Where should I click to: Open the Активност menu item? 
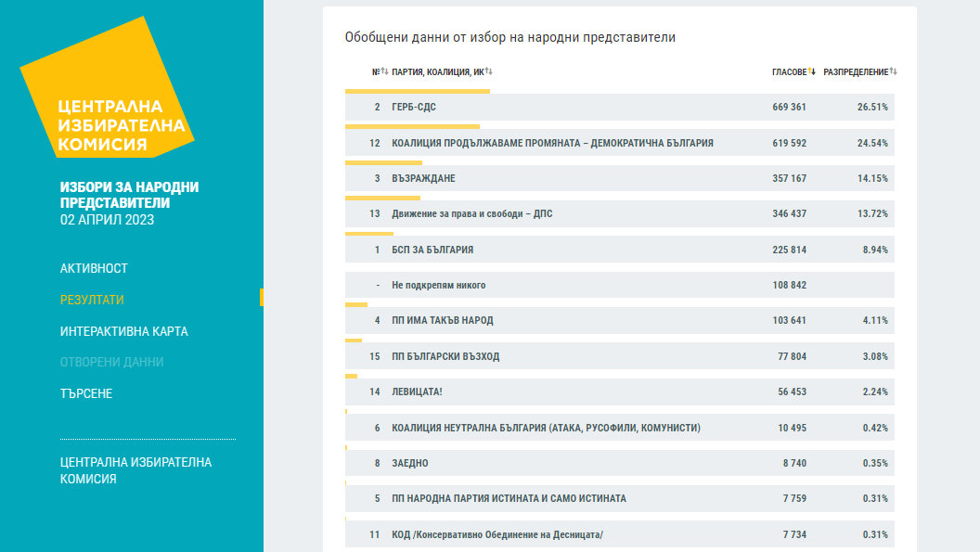coord(94,268)
